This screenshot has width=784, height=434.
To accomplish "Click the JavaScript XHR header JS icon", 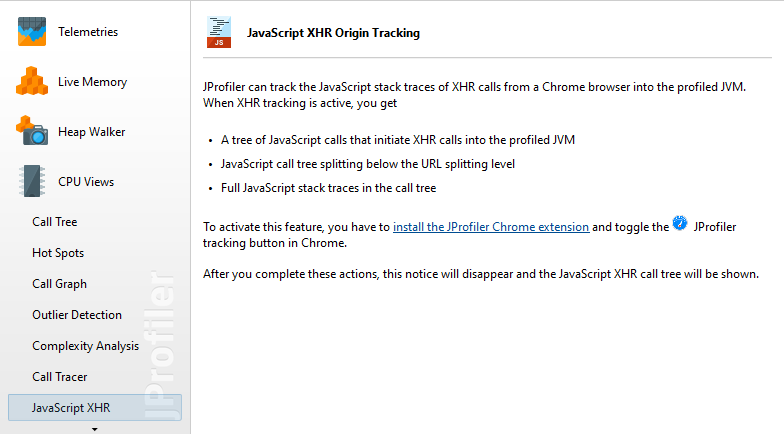I will tap(219, 32).
